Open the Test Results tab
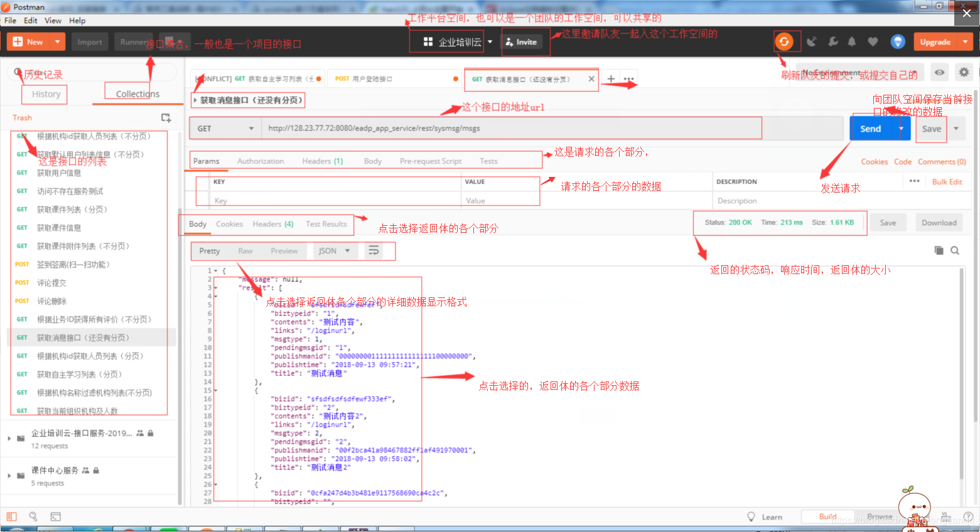 (x=326, y=224)
